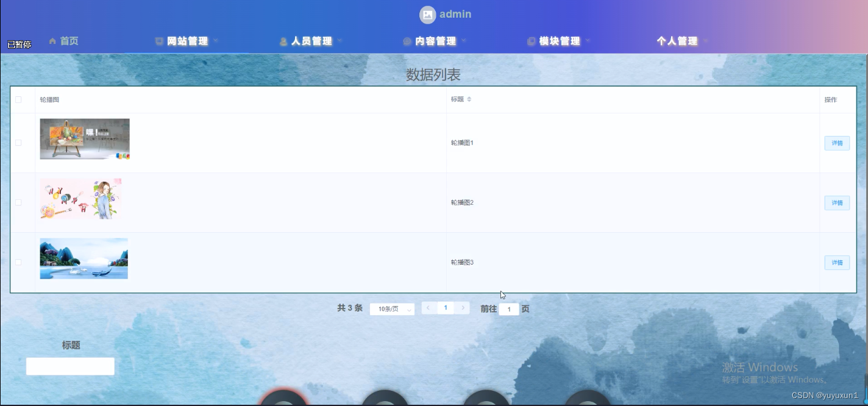The image size is (868, 406).
Task: Click 详情 button for 轮播图1
Action: (x=837, y=143)
